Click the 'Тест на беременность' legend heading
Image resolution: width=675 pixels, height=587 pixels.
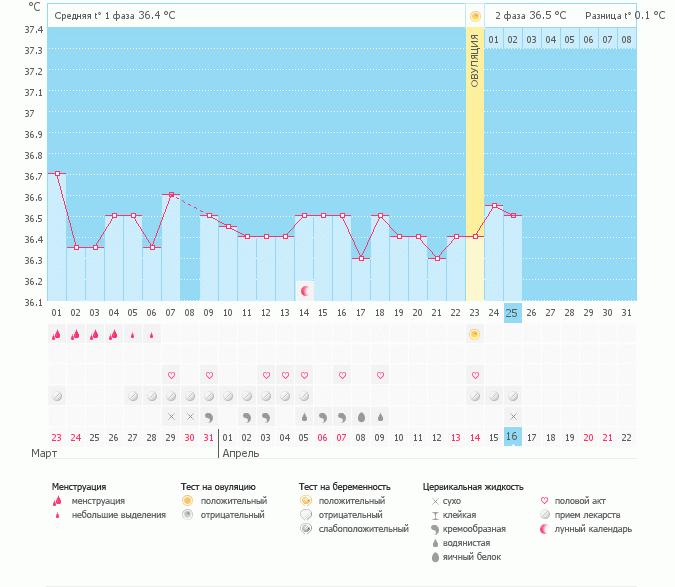pyautogui.click(x=344, y=487)
